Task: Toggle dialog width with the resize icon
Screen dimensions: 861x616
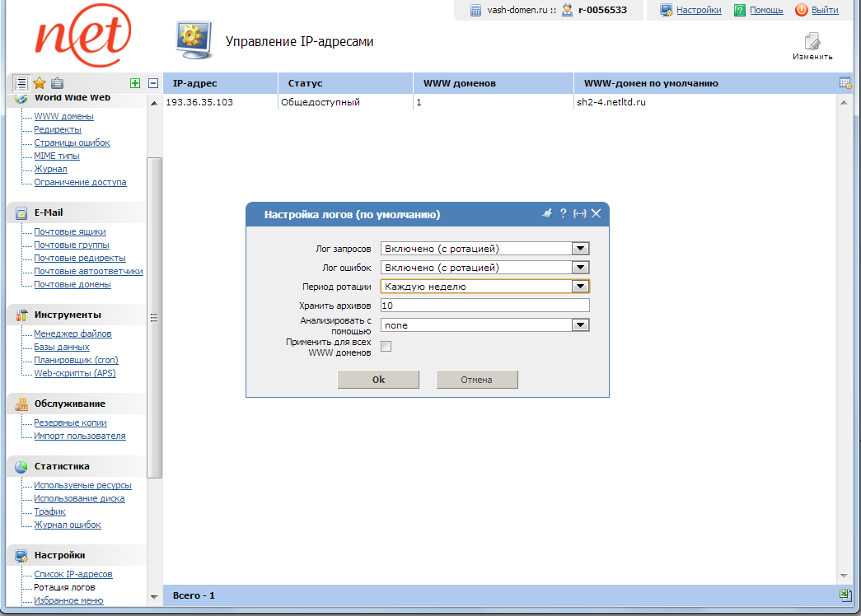Action: coord(580,213)
